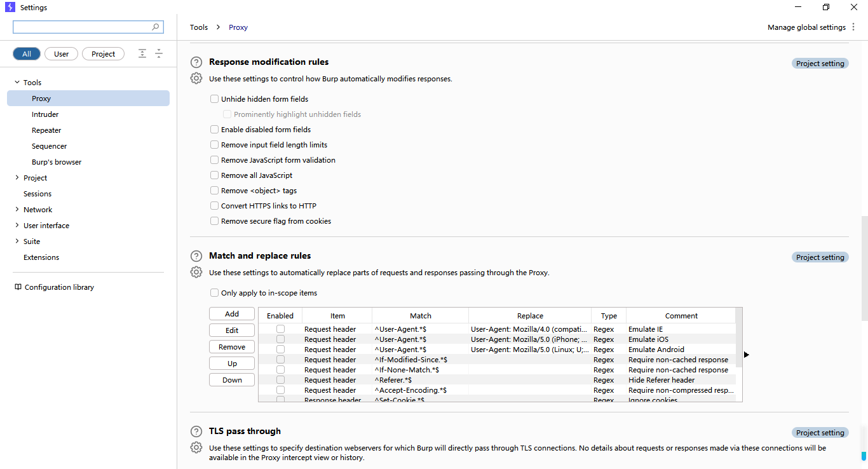Click gear icon for Match and replace rules

point(196,272)
